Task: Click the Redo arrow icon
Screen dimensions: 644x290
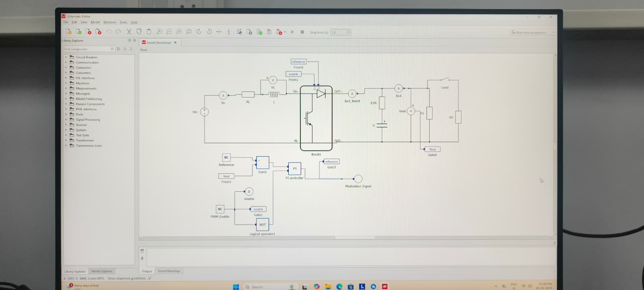Action: [119, 32]
